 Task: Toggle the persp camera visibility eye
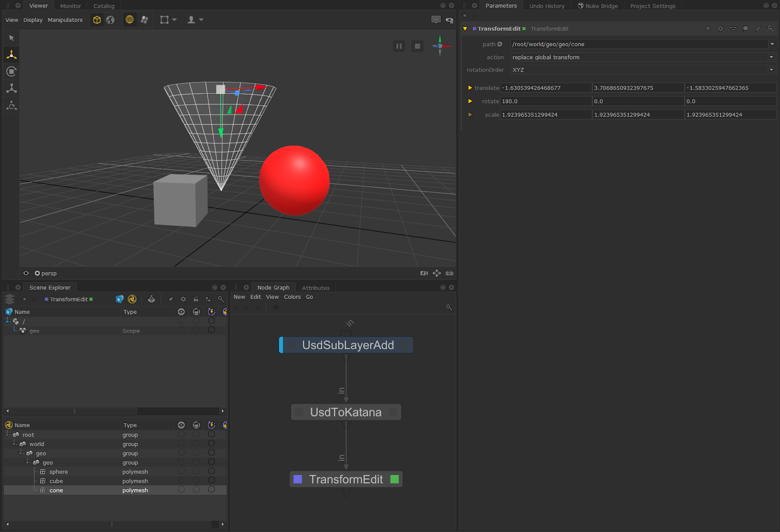26,273
